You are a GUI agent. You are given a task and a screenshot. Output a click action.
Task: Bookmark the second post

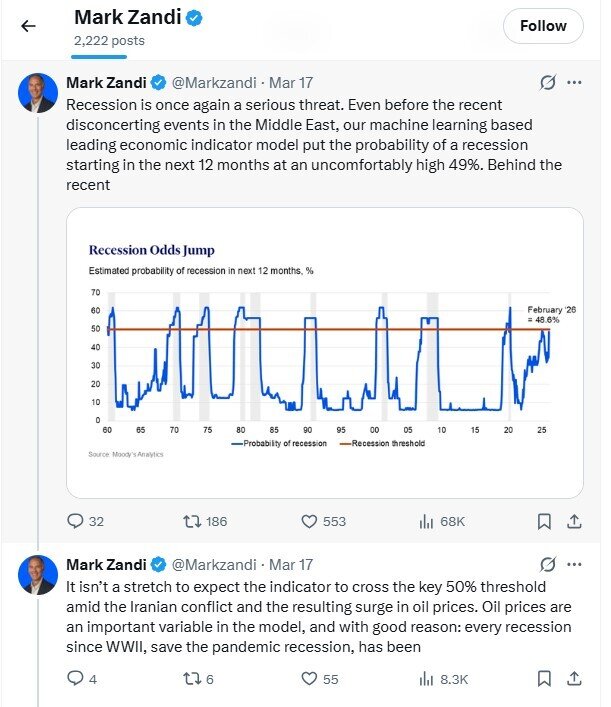pyautogui.click(x=544, y=679)
